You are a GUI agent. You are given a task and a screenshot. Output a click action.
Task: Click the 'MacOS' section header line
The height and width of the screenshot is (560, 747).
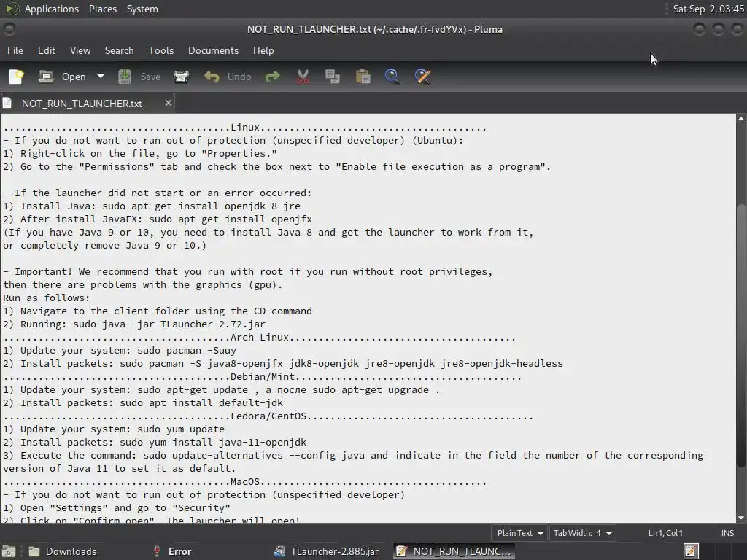pyautogui.click(x=245, y=482)
